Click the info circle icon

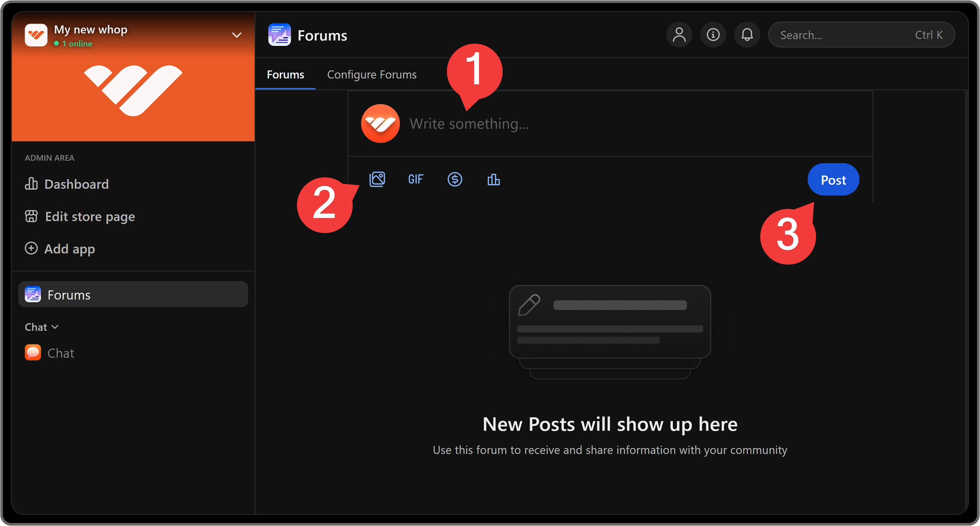coord(713,35)
